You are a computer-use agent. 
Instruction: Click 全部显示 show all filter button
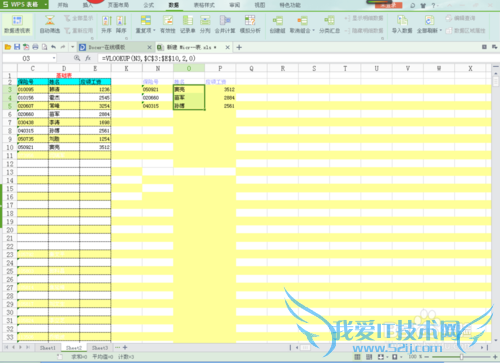point(79,18)
